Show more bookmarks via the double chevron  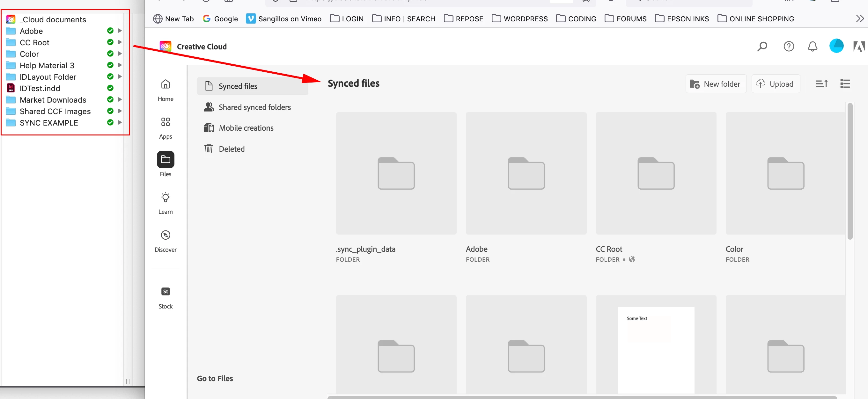click(859, 18)
